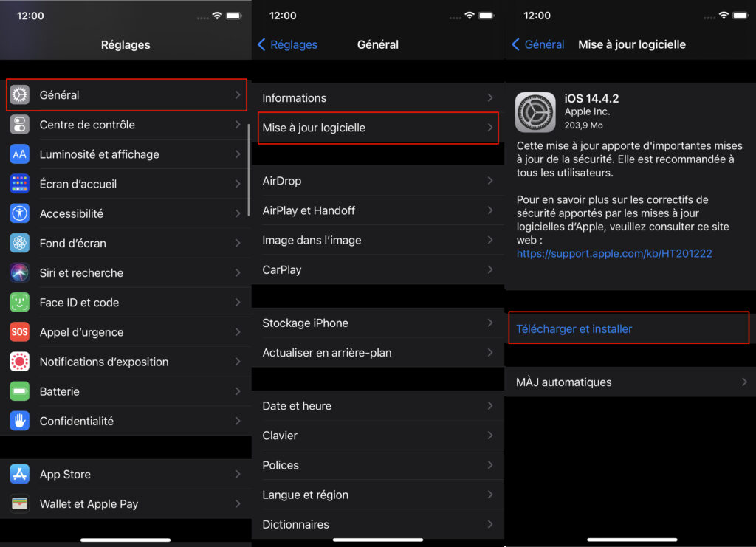Open the Informations row
Image resolution: width=756 pixels, height=547 pixels.
[x=378, y=98]
